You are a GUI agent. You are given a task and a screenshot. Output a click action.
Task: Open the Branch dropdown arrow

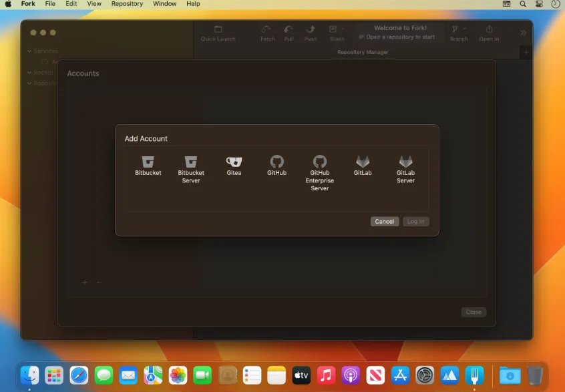coord(464,29)
